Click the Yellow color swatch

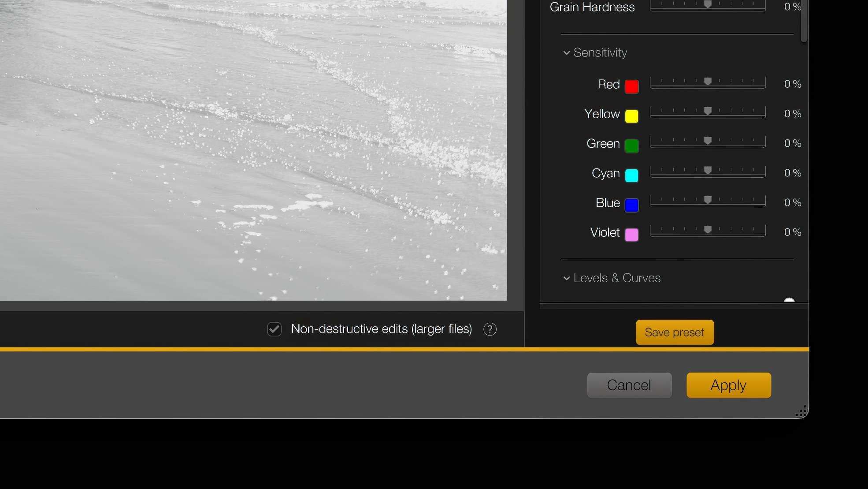(632, 116)
